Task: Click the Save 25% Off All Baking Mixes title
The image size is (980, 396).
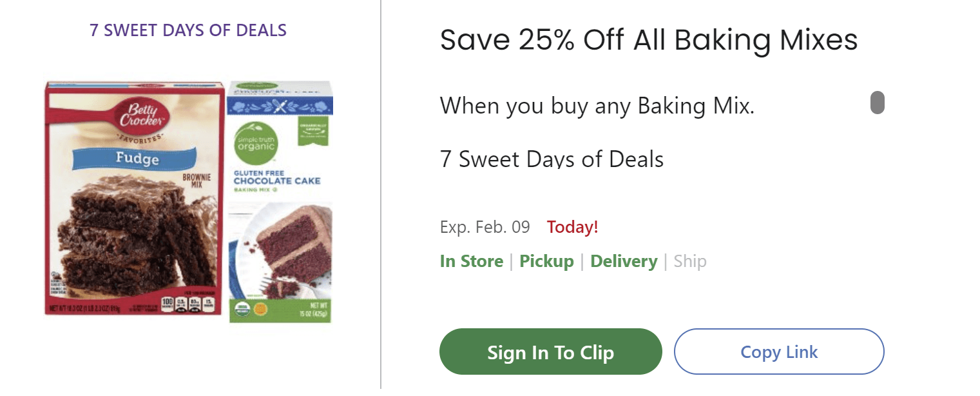Action: point(648,40)
